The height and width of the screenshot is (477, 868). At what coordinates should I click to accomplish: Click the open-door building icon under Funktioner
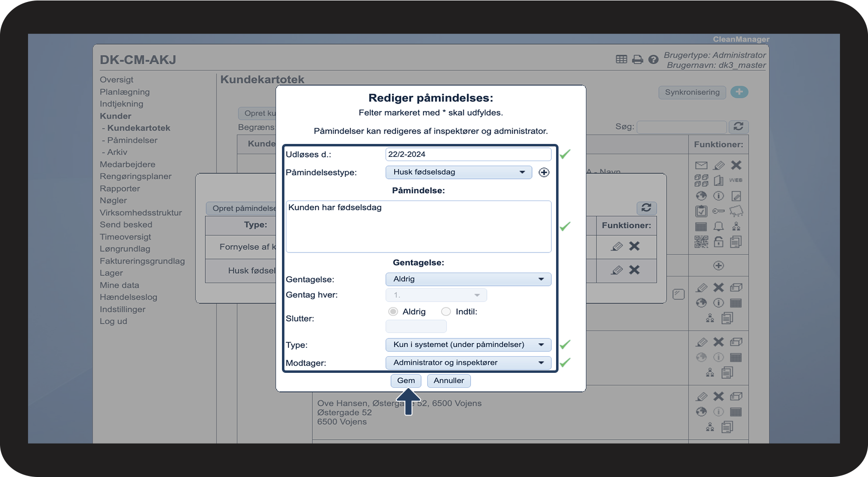click(x=719, y=180)
